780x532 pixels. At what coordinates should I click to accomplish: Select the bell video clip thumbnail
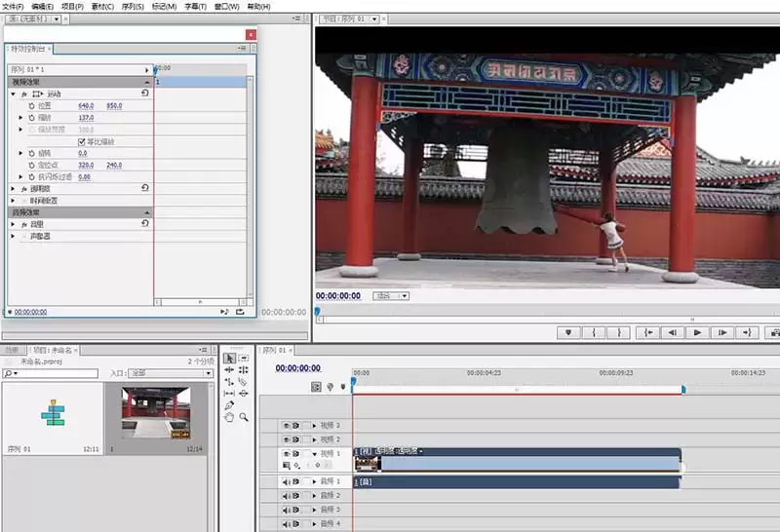pos(156,413)
